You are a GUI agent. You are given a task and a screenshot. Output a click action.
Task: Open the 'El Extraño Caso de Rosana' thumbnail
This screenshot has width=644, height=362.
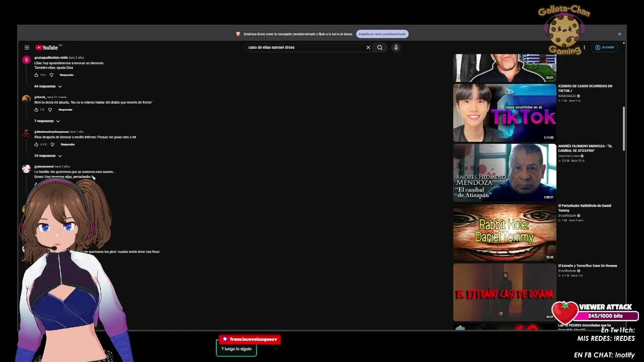pyautogui.click(x=505, y=292)
